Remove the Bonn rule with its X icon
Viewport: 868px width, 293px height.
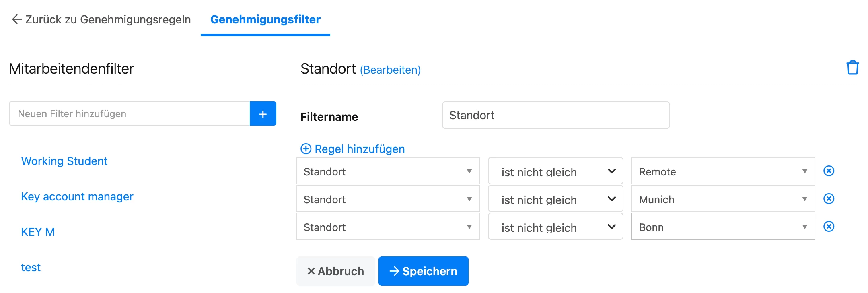[829, 227]
